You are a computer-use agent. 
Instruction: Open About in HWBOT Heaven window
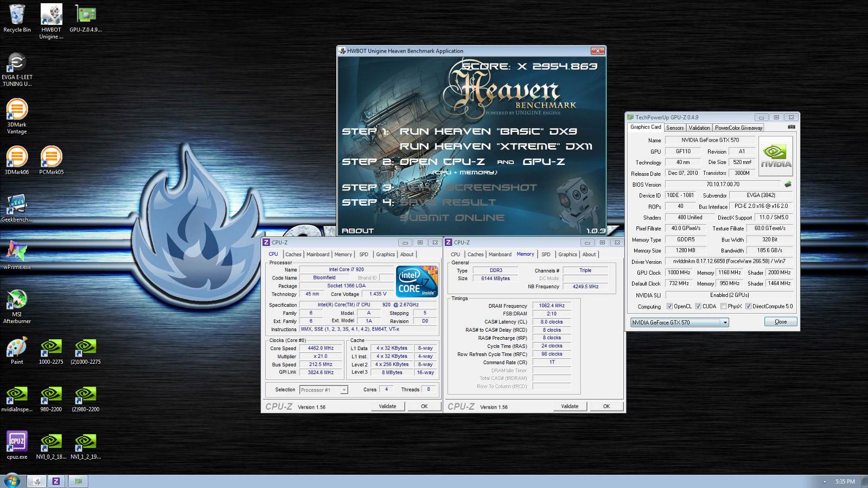358,231
